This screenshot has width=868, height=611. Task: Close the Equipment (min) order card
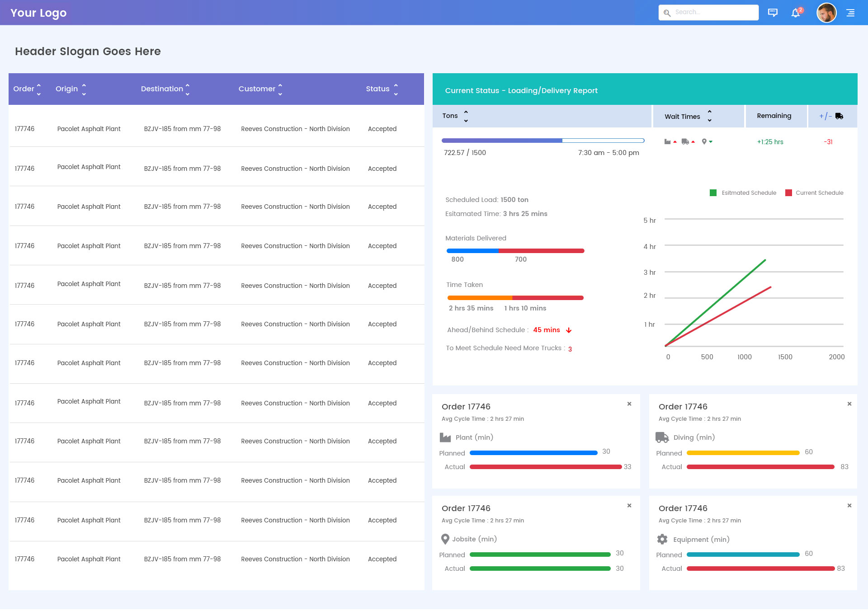click(x=849, y=506)
